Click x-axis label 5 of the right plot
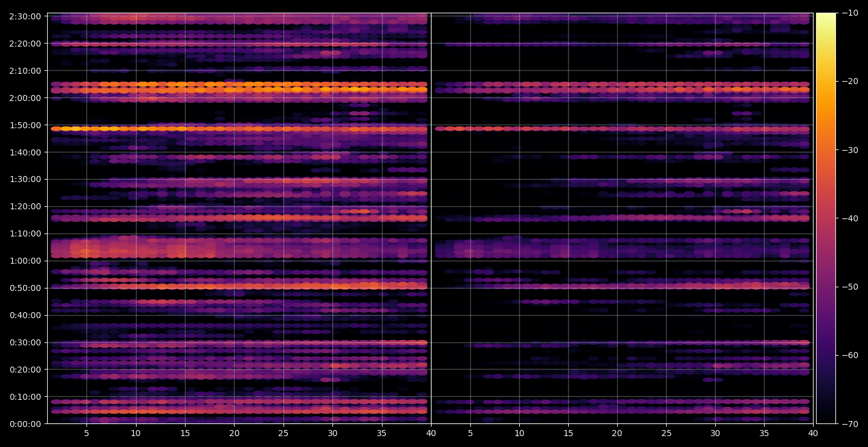 470,433
